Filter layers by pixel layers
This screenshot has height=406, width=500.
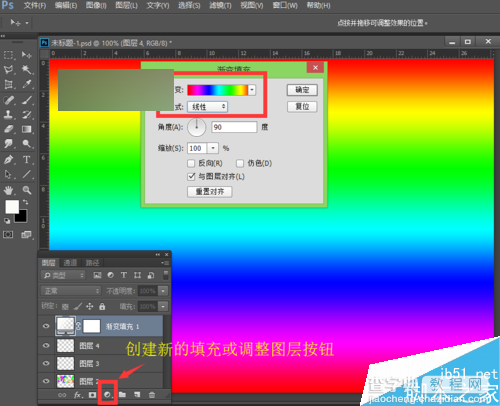click(97, 275)
